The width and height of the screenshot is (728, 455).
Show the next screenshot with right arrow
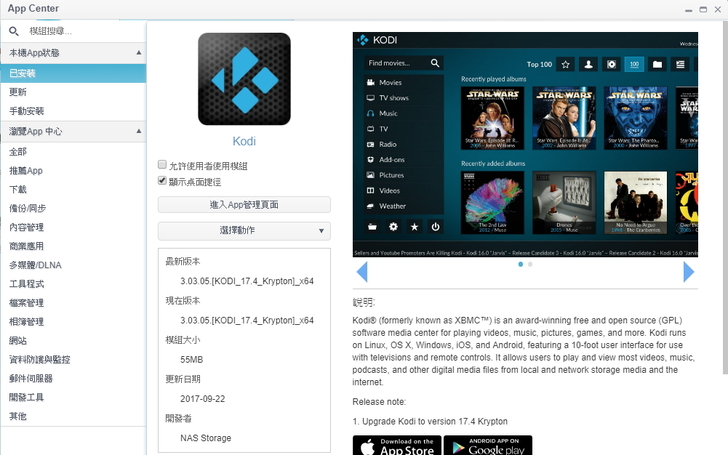click(x=689, y=272)
